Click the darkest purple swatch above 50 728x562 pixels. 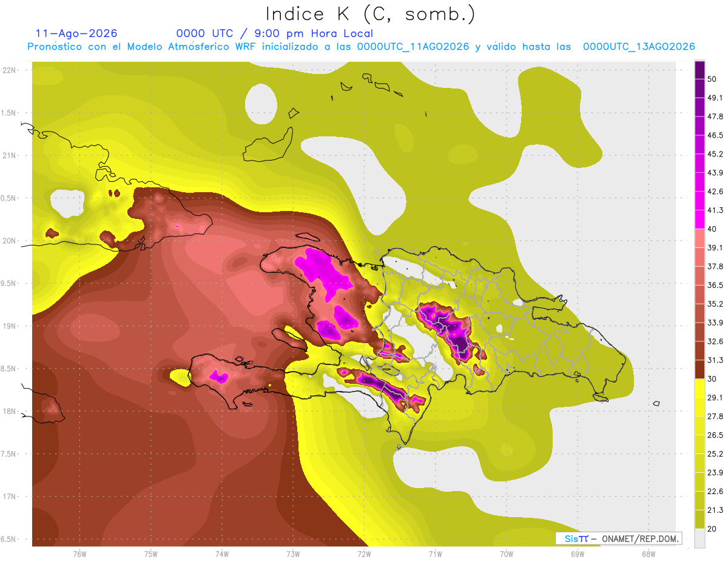699,70
